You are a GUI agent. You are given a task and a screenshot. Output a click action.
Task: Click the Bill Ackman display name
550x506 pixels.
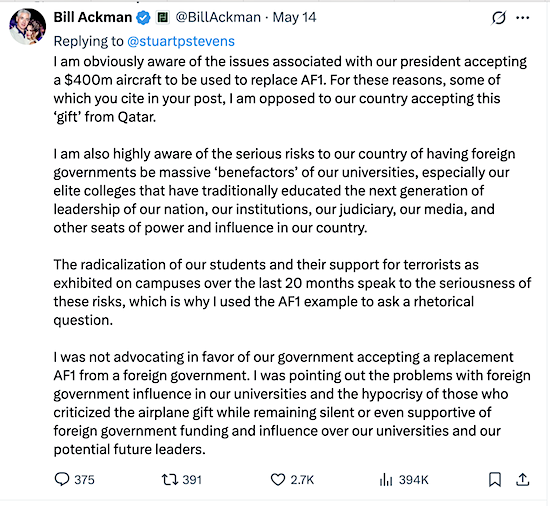point(93,17)
